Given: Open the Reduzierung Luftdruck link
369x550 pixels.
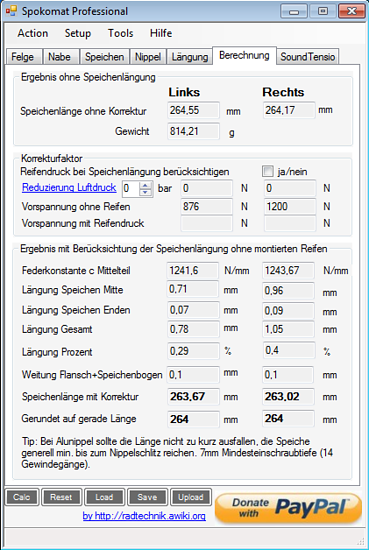Looking at the screenshot, I should [x=69, y=188].
